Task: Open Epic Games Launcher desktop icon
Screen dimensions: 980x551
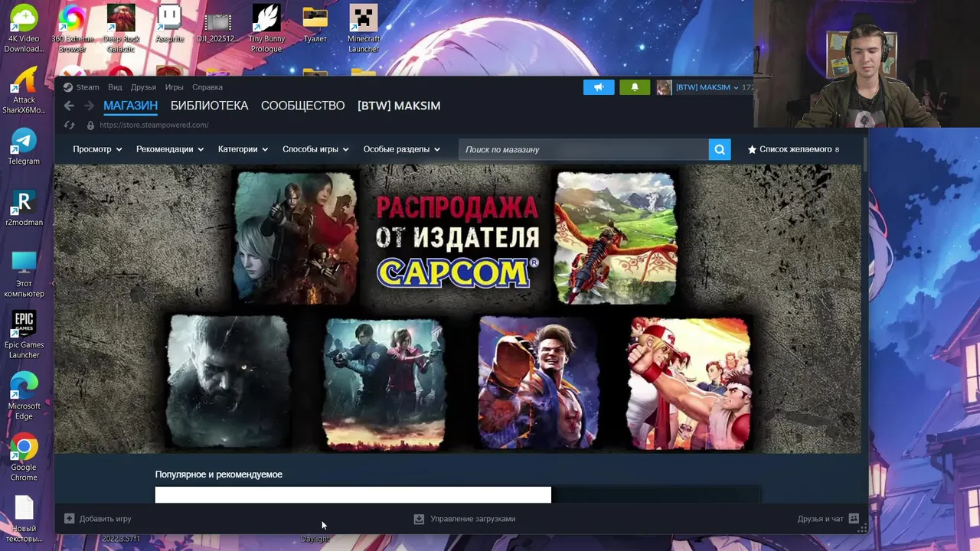Action: pos(24,335)
